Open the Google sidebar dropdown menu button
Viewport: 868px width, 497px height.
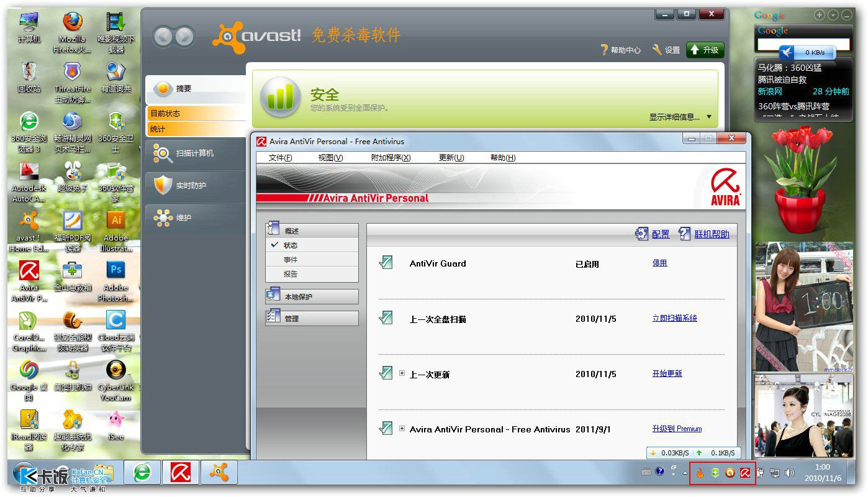coord(833,15)
